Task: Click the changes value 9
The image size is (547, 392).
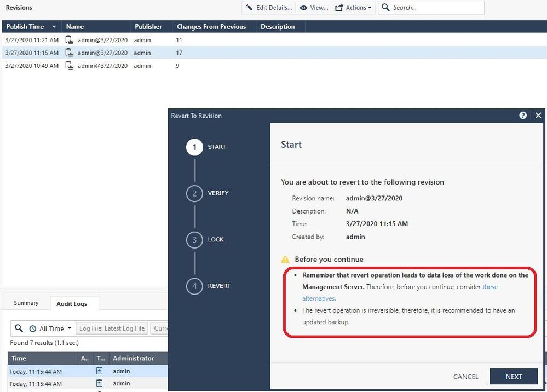Action: click(177, 66)
